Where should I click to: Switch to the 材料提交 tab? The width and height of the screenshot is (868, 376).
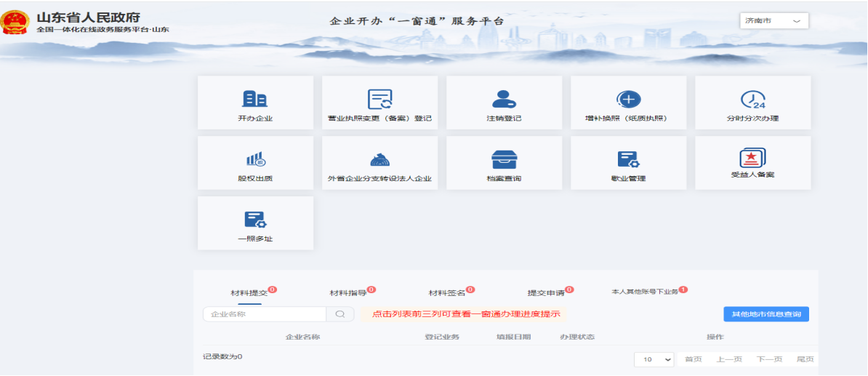[x=249, y=293]
